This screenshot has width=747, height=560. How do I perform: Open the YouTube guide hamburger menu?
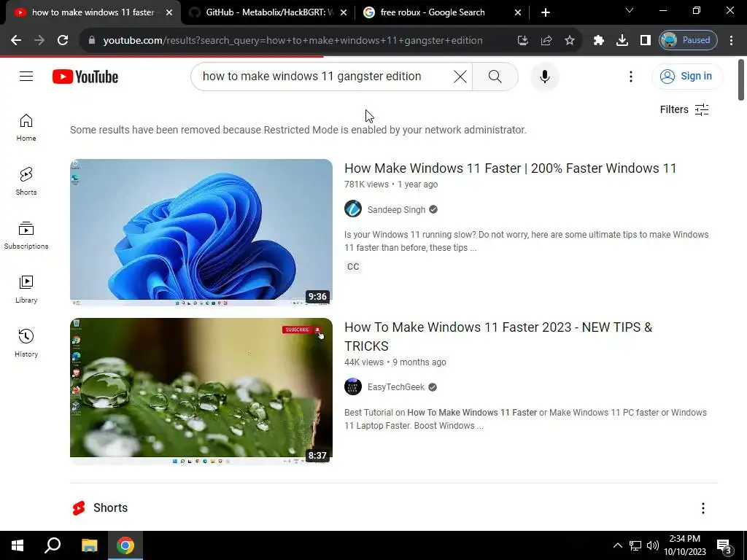[x=26, y=76]
